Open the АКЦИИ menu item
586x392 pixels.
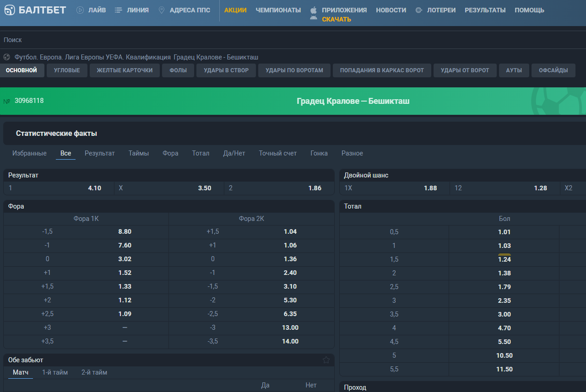[x=235, y=10]
